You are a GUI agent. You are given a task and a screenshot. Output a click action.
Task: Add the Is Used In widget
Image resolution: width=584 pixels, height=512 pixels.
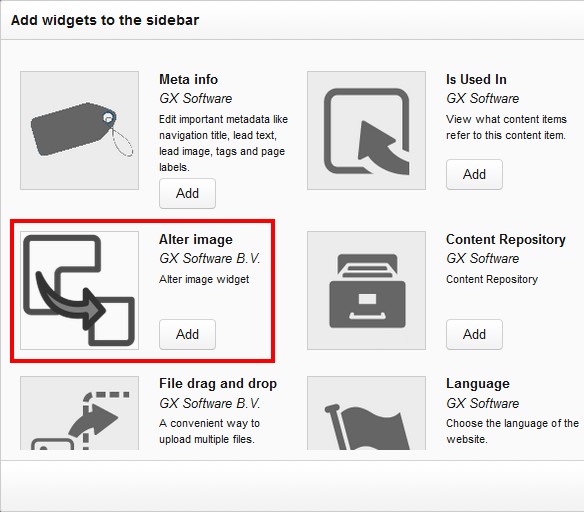pyautogui.click(x=474, y=174)
